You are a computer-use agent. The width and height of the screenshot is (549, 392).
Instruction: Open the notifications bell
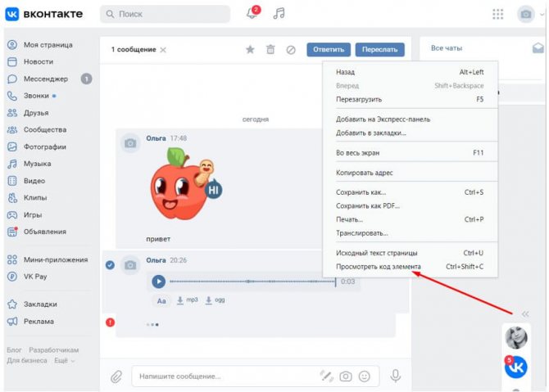252,13
